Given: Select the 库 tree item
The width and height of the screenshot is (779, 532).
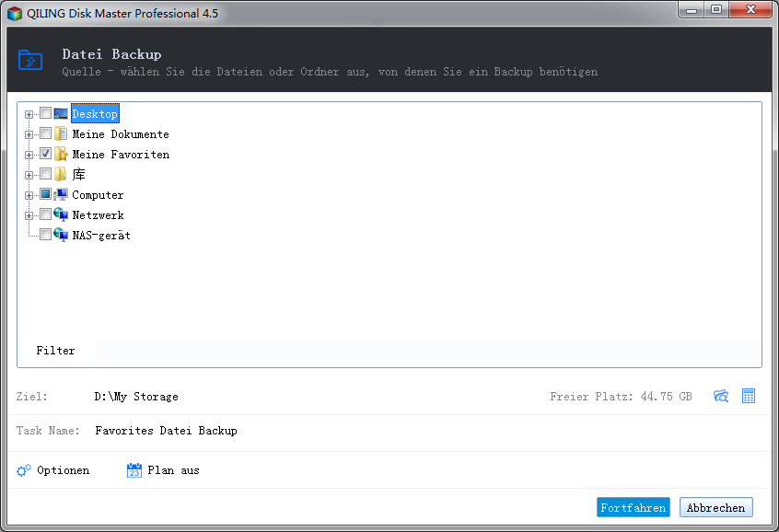Looking at the screenshot, I should pos(79,174).
